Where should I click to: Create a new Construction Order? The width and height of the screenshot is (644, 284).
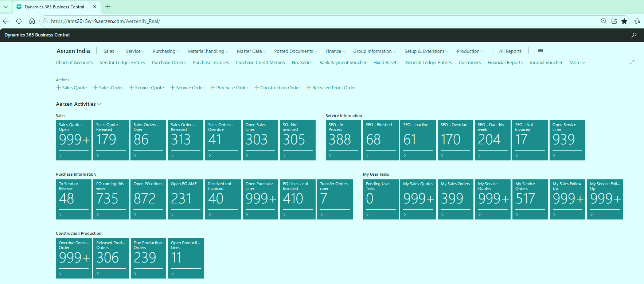pos(277,88)
